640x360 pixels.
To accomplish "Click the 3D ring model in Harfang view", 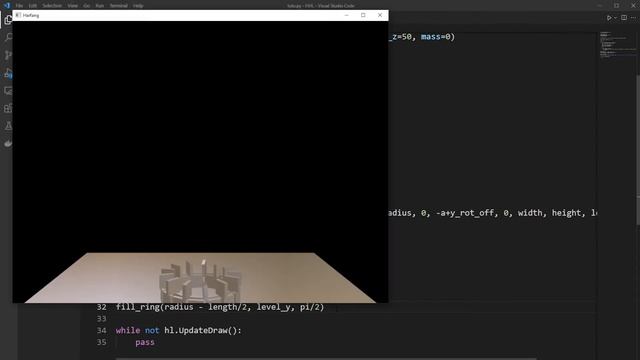I will pos(200,282).
